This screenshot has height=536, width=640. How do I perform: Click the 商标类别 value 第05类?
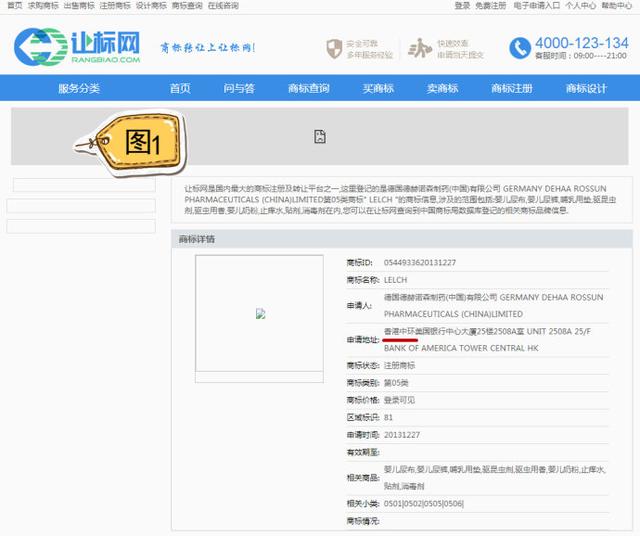[x=396, y=383]
